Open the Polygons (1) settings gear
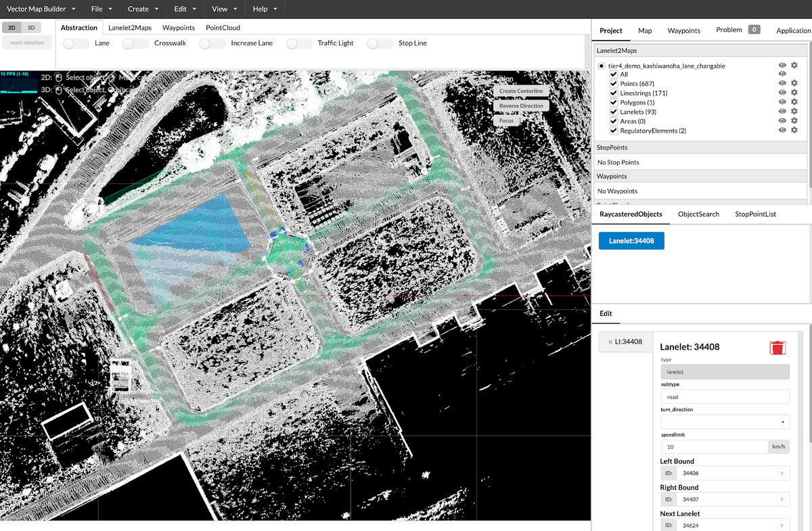Screen dimensions: 812x531 [x=794, y=103]
